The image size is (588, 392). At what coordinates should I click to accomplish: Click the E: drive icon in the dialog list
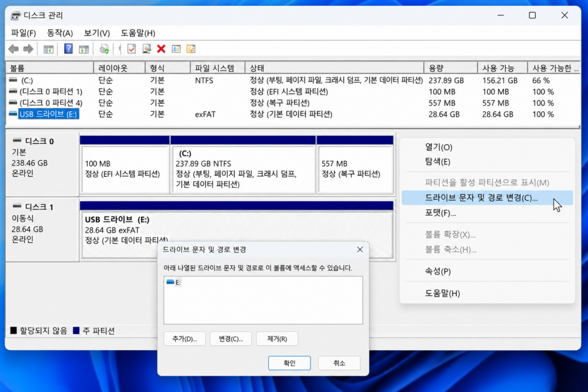tap(170, 282)
